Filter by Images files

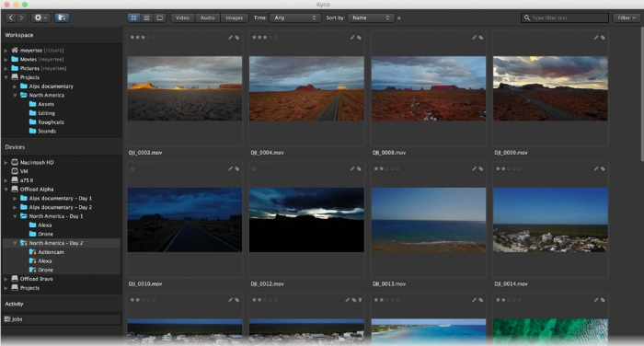(x=234, y=17)
